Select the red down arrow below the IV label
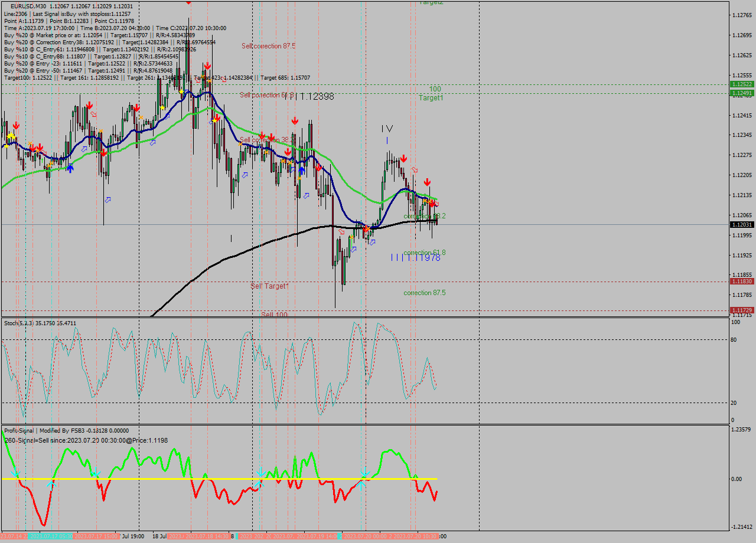 click(x=404, y=158)
